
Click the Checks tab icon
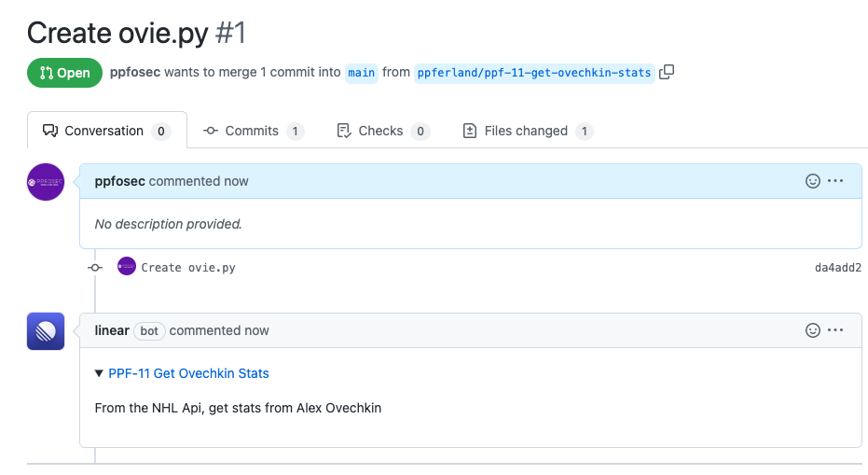344,131
